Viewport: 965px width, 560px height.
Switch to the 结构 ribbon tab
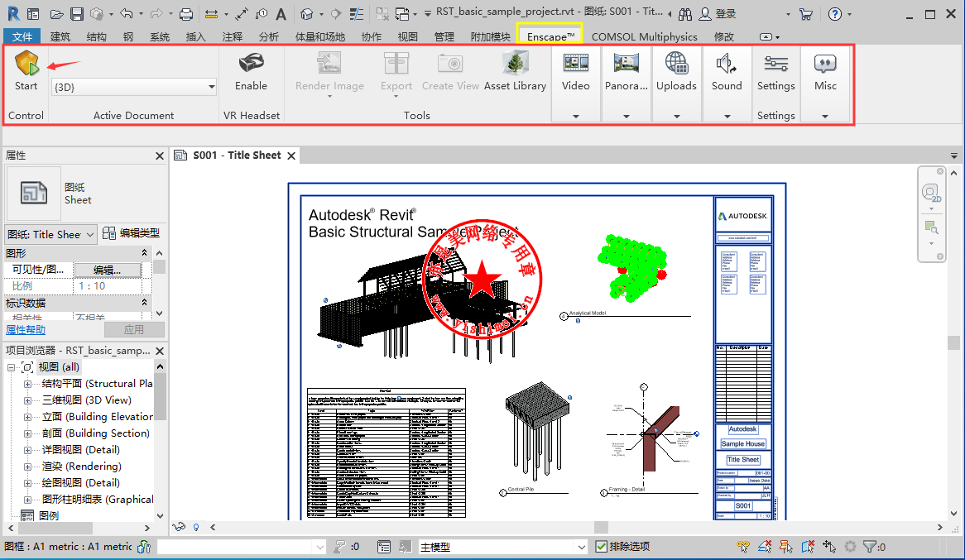97,37
